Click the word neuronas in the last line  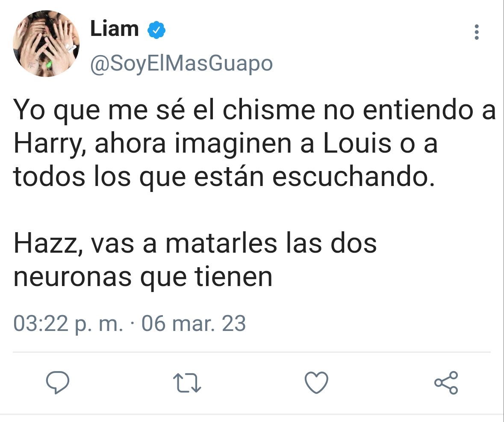point(73,276)
